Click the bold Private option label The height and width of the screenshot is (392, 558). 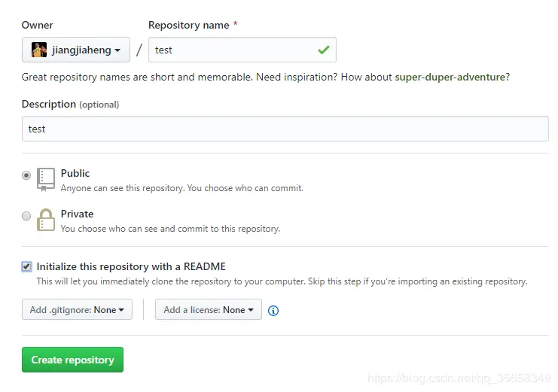tap(77, 214)
